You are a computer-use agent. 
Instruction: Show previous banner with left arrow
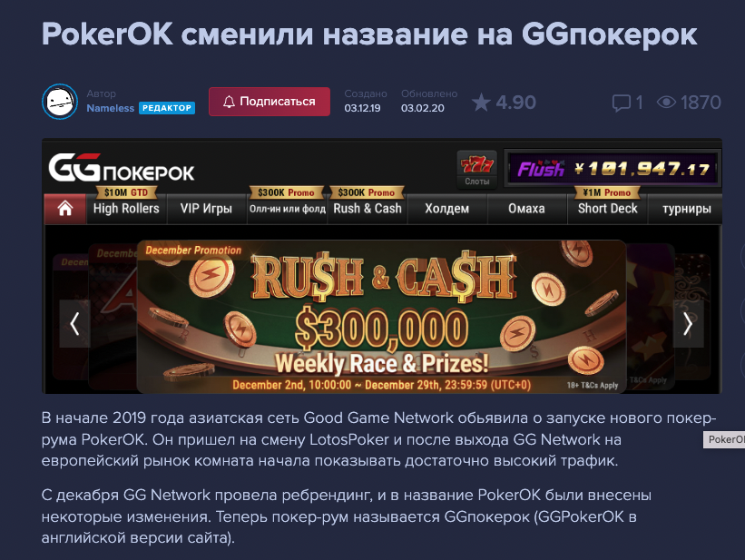[74, 324]
